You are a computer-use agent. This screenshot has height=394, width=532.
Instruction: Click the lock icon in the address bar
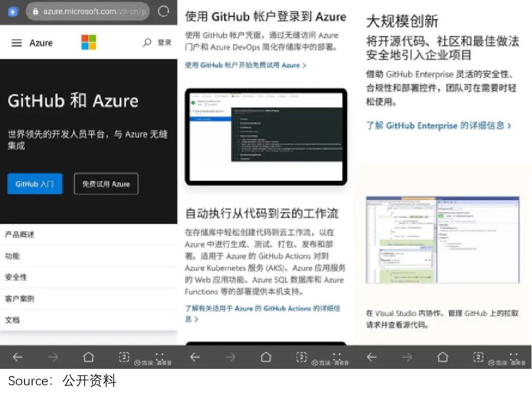(35, 11)
